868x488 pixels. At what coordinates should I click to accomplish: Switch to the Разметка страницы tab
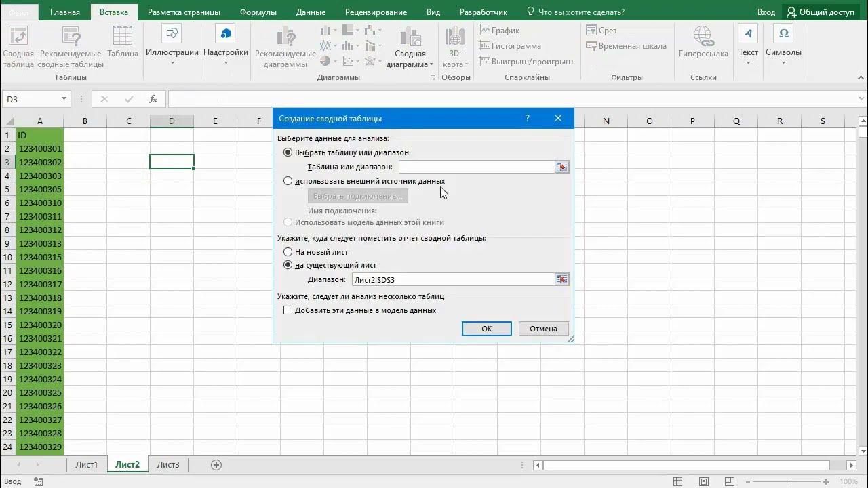[x=184, y=12]
